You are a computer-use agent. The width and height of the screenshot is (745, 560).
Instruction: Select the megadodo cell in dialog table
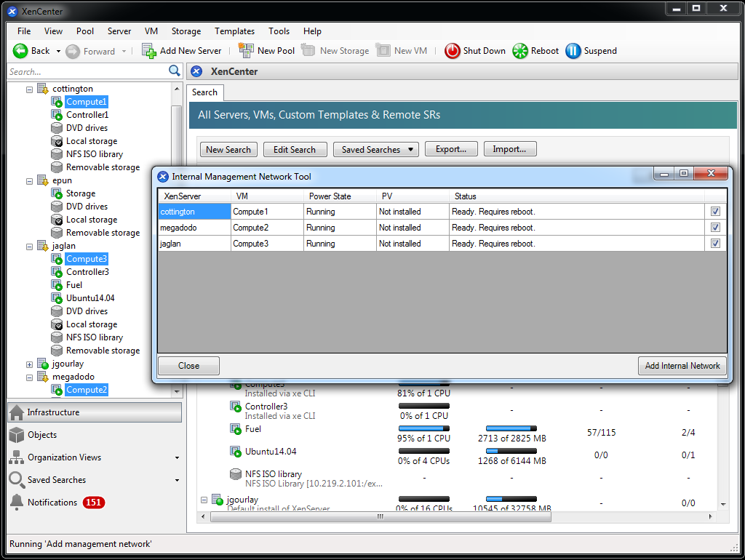(194, 228)
